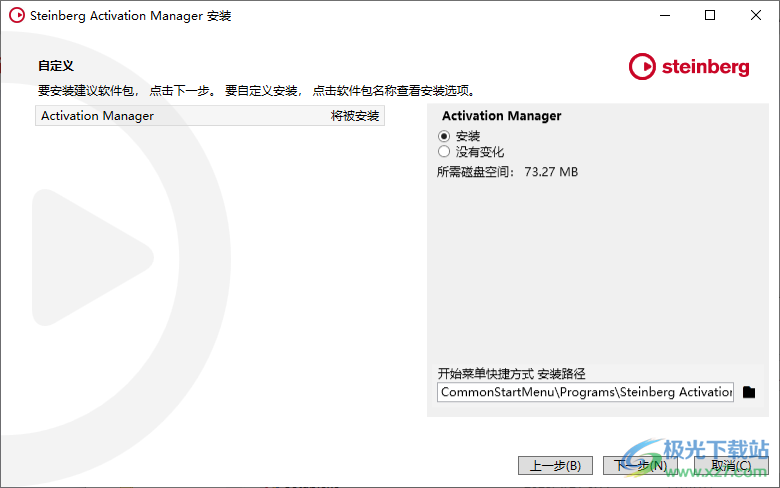This screenshot has height=488, width=780.
Task: Click the window title text in title bar
Action: tap(131, 16)
